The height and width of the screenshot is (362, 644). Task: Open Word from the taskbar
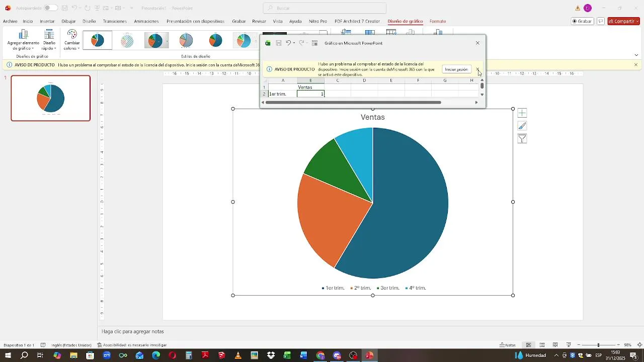pyautogui.click(x=303, y=355)
